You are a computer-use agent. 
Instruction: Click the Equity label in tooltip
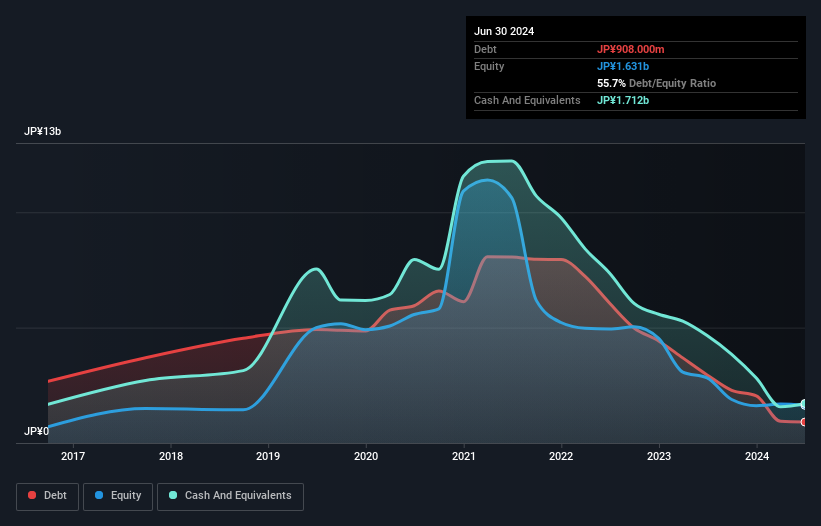(489, 66)
